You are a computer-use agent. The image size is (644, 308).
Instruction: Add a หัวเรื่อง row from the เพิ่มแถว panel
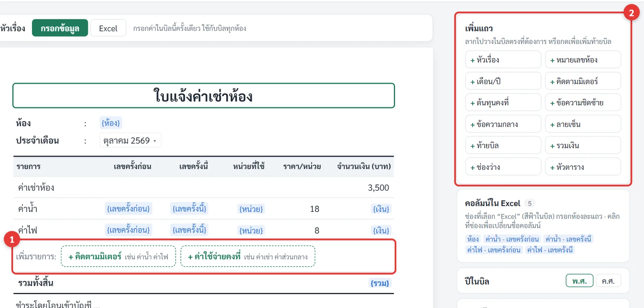pos(503,60)
